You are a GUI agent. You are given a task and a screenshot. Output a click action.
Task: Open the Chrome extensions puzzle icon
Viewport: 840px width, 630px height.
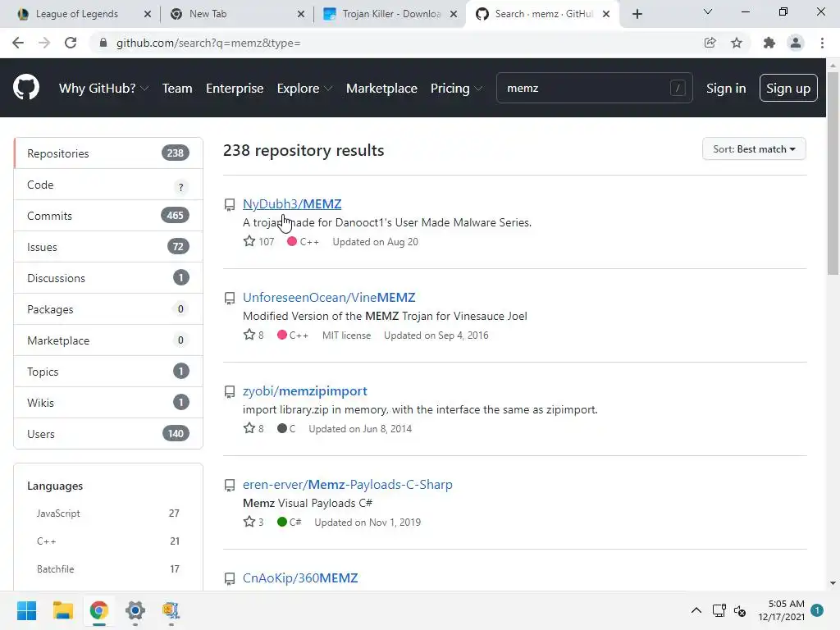point(769,43)
